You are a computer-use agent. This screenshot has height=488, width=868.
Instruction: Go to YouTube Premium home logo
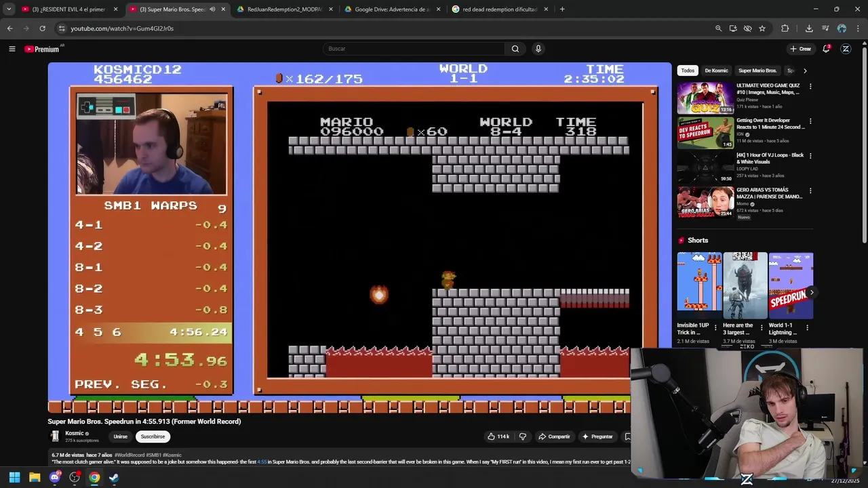point(42,49)
